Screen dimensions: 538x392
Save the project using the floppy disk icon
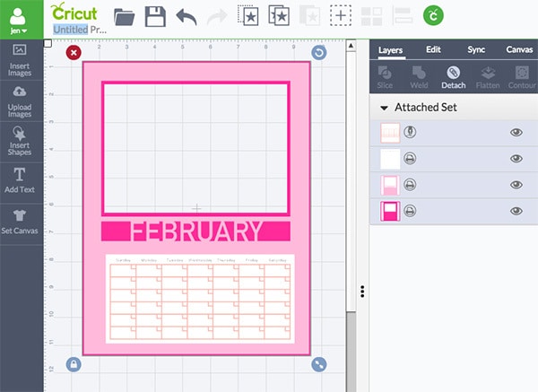(155, 16)
